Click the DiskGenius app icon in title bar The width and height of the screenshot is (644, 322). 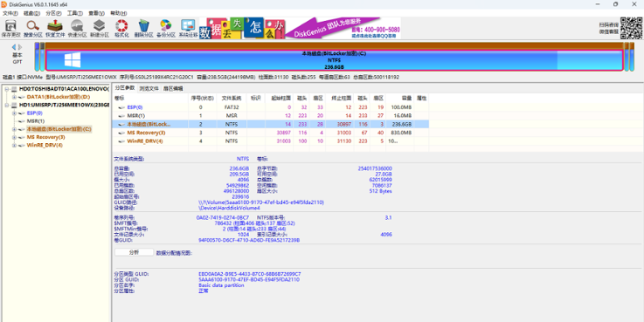tap(4, 4)
